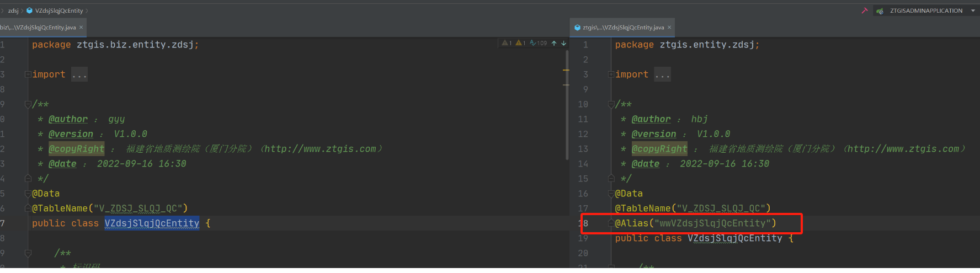Collapse the Javadoc comment in the right editor
Screen dimensions: 980x273
[611, 104]
